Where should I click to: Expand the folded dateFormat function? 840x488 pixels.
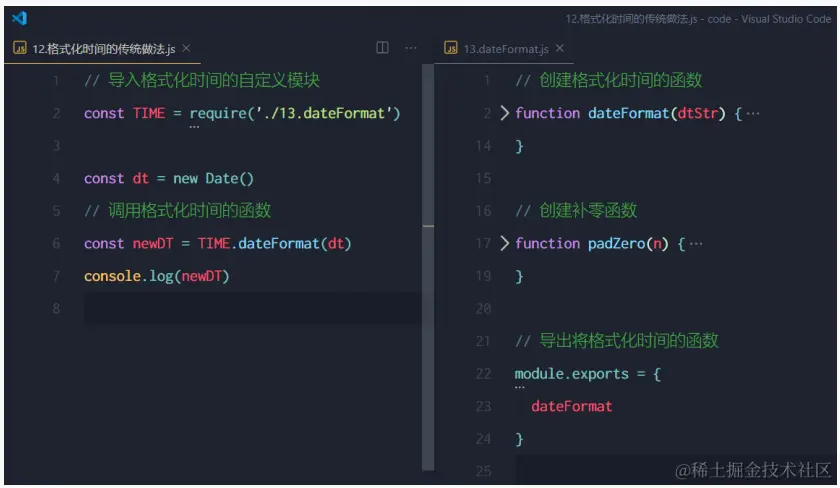tap(504, 113)
